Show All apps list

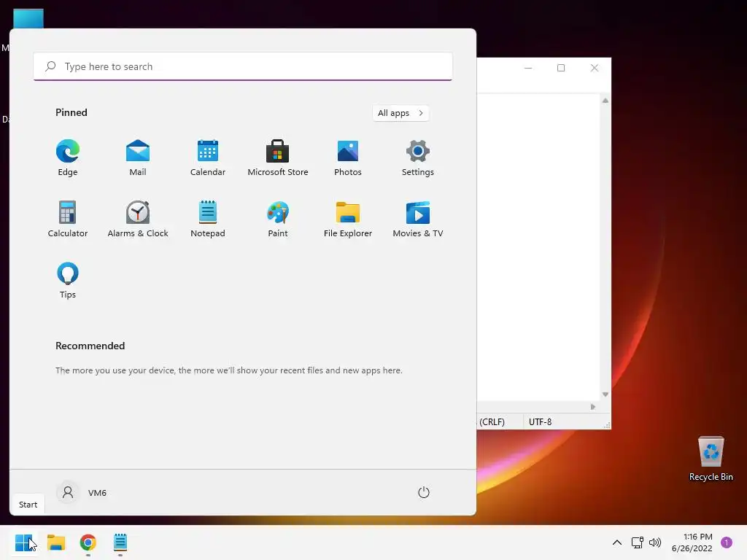tap(400, 113)
